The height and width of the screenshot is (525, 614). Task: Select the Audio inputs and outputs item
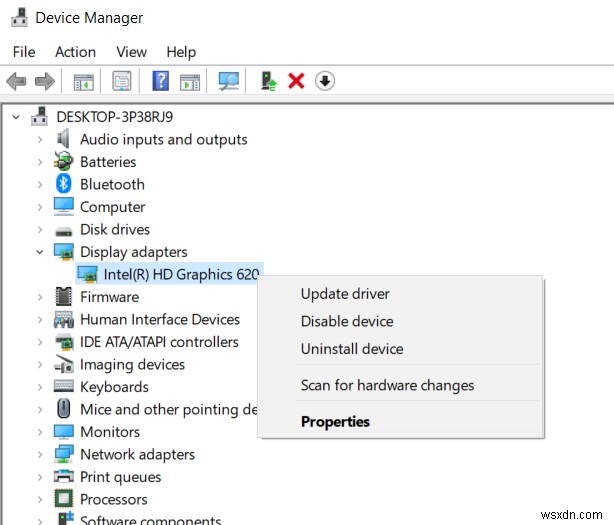(x=163, y=140)
